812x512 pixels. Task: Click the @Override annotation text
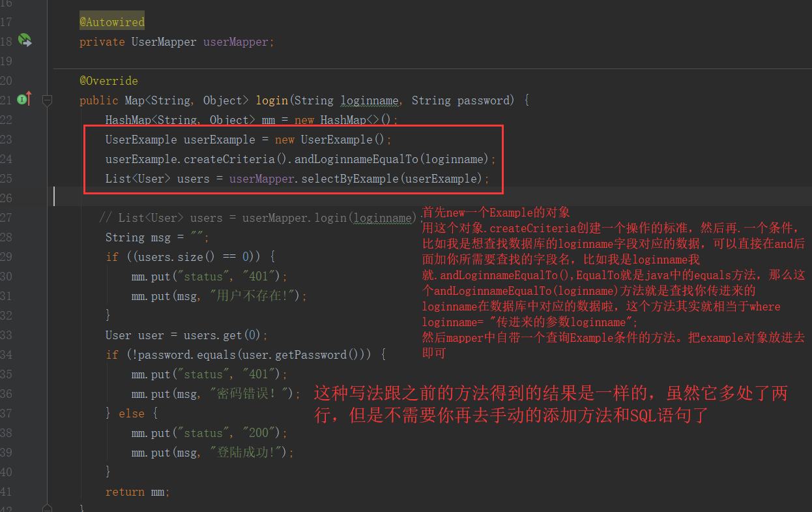108,80
